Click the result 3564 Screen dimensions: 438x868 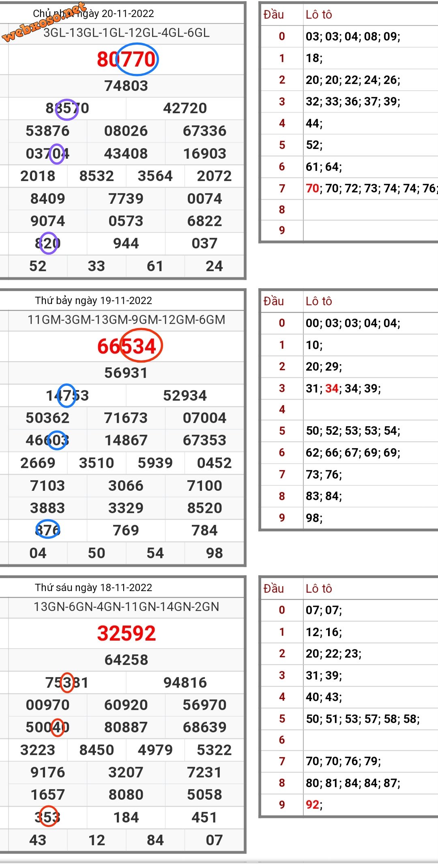155,176
